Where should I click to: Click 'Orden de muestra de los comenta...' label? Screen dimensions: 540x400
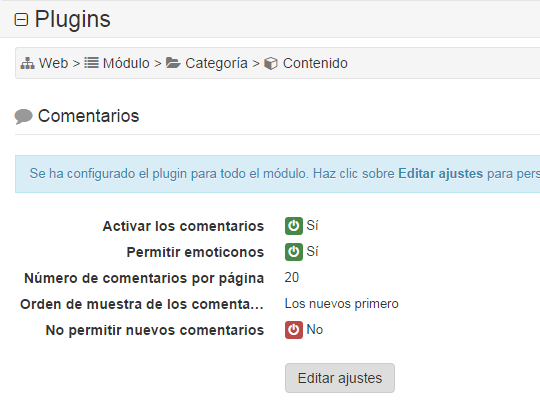coord(142,304)
